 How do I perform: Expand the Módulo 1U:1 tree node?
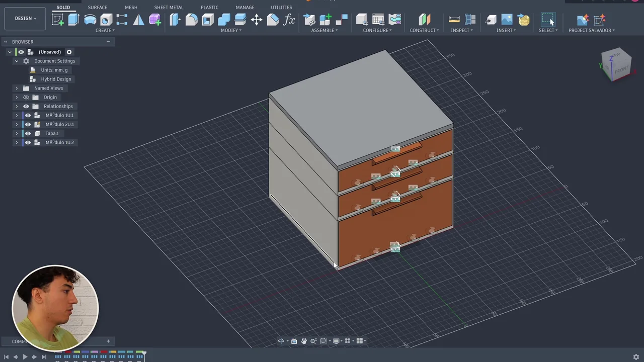coord(16,115)
